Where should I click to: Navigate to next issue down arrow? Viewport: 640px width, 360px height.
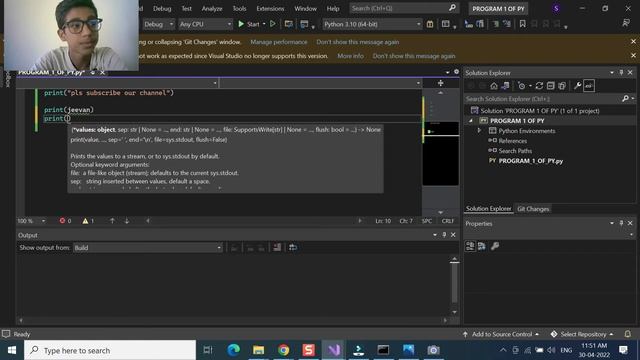coord(127,221)
